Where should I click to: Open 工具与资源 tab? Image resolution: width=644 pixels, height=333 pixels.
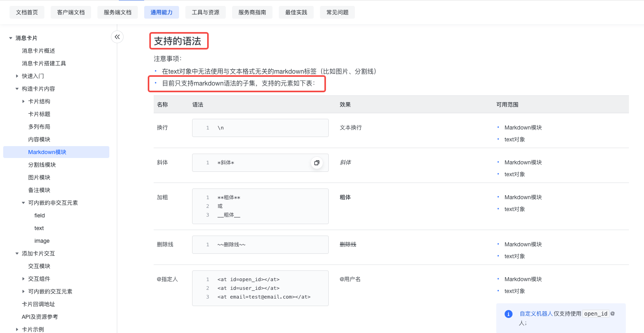click(206, 12)
